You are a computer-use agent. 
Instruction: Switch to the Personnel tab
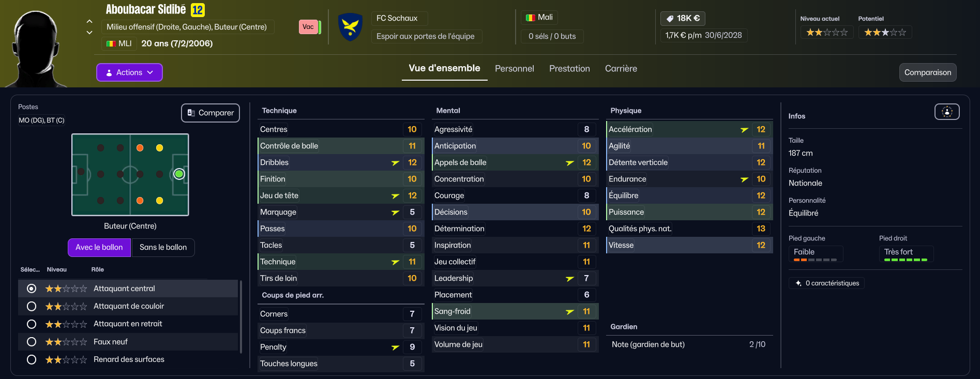(514, 69)
